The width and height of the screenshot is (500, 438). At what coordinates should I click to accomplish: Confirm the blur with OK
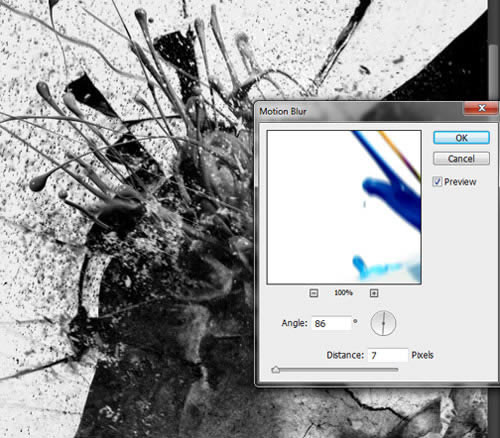point(461,138)
